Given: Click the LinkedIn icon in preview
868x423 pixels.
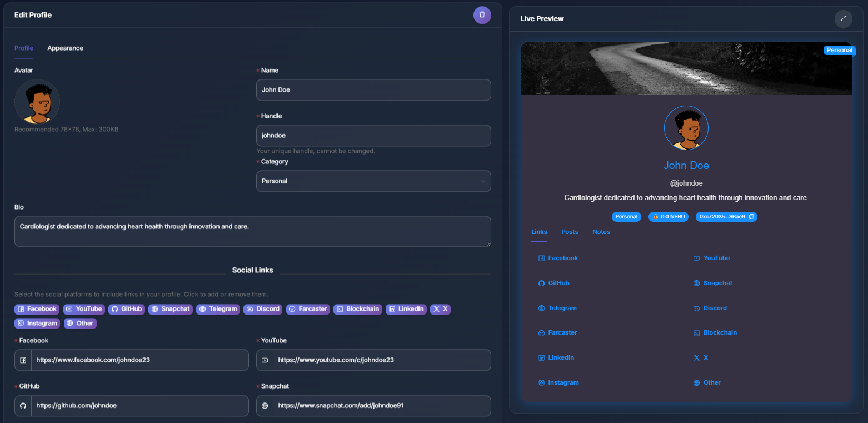Looking at the screenshot, I should pos(541,358).
